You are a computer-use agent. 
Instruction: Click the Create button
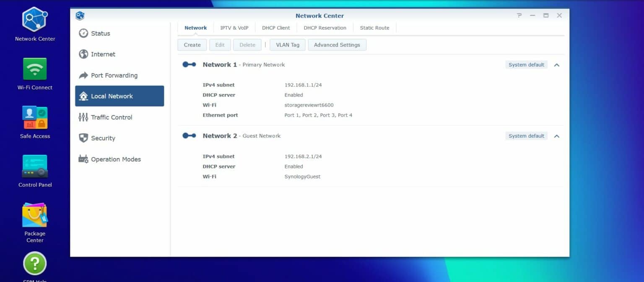[x=192, y=45]
